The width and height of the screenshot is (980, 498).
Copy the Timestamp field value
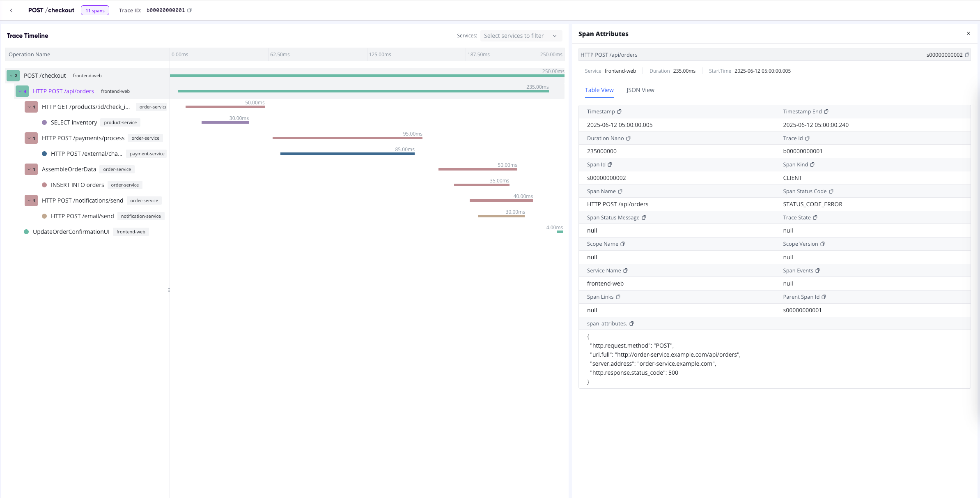[619, 112]
